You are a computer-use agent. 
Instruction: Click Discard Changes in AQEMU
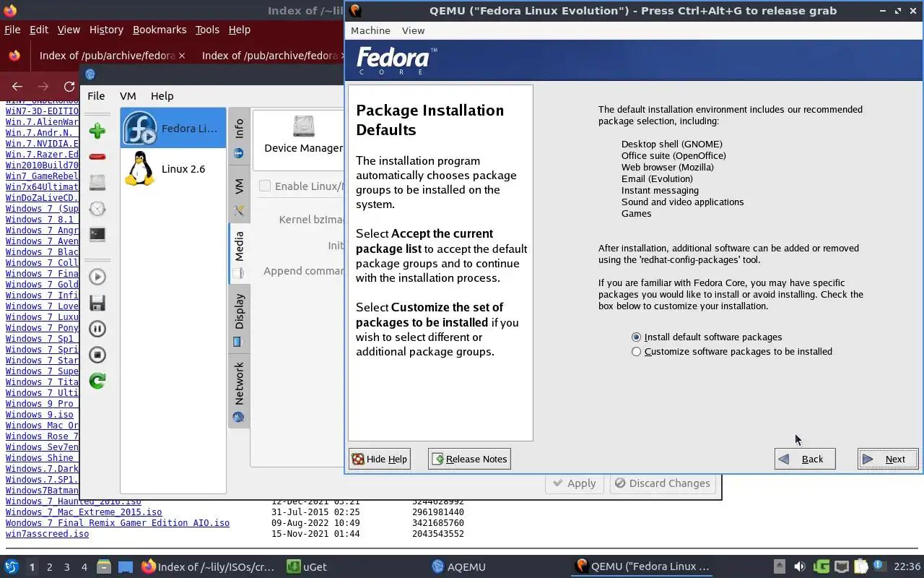pos(663,483)
